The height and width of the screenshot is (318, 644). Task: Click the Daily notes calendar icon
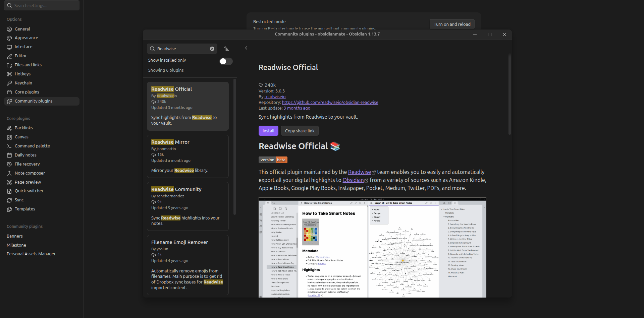9,155
